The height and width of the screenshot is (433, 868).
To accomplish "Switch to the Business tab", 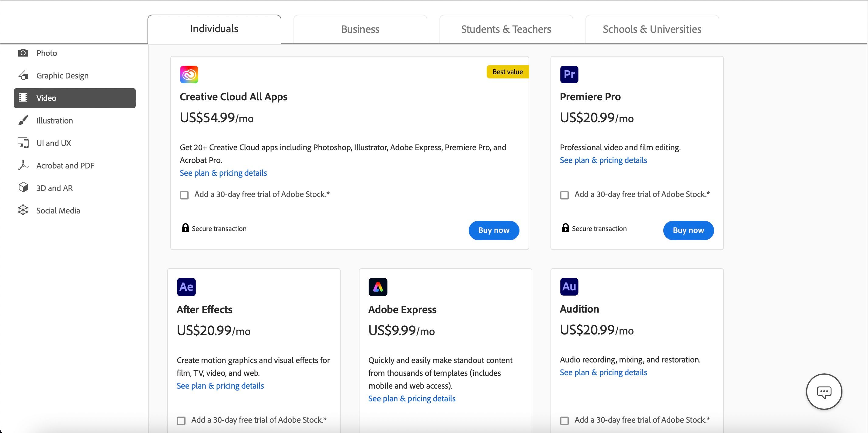I will pyautogui.click(x=360, y=29).
